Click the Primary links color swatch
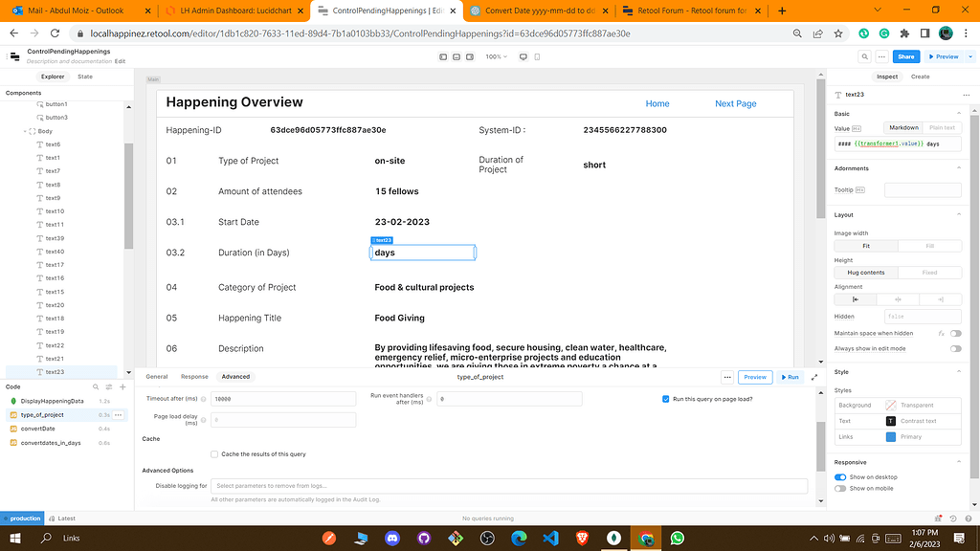The width and height of the screenshot is (980, 551). (x=891, y=436)
